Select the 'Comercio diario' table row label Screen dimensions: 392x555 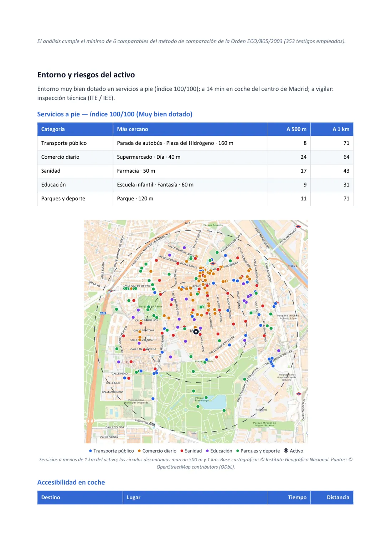click(61, 157)
